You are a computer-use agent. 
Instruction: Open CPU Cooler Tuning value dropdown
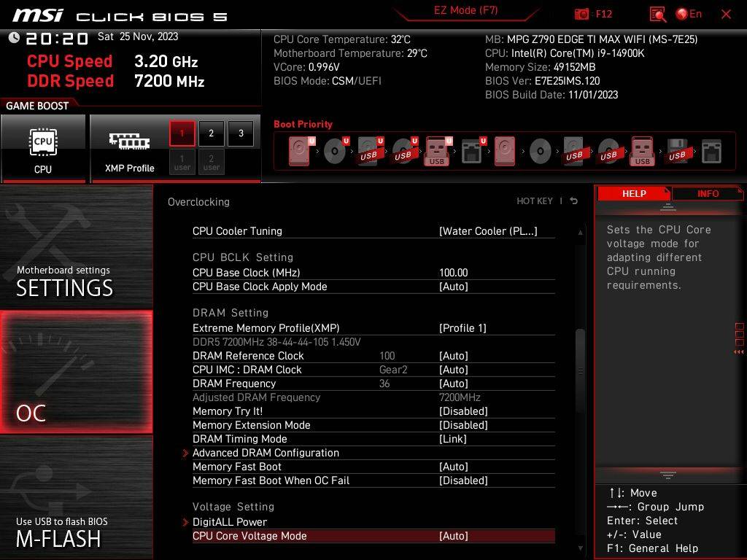tap(488, 231)
